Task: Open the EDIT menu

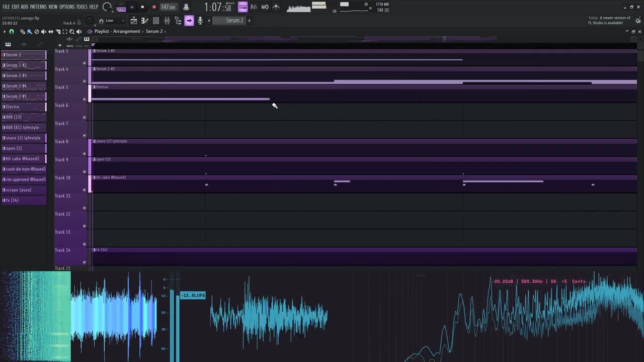Action: 16,7
